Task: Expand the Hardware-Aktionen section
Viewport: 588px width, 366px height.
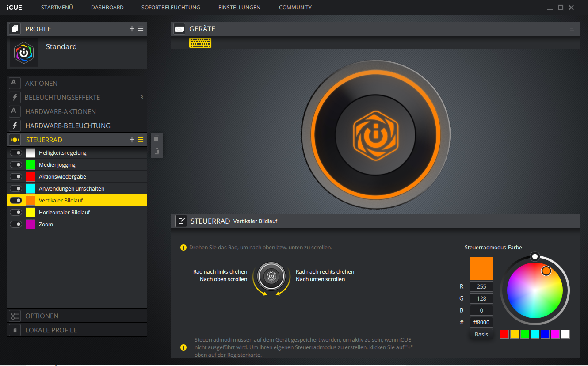Action: coord(77,111)
